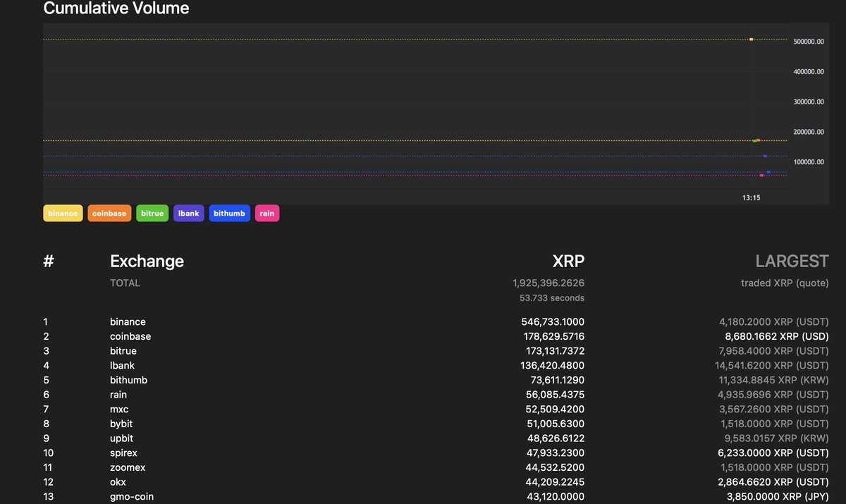Click okx volume 44,209.2245

point(556,482)
